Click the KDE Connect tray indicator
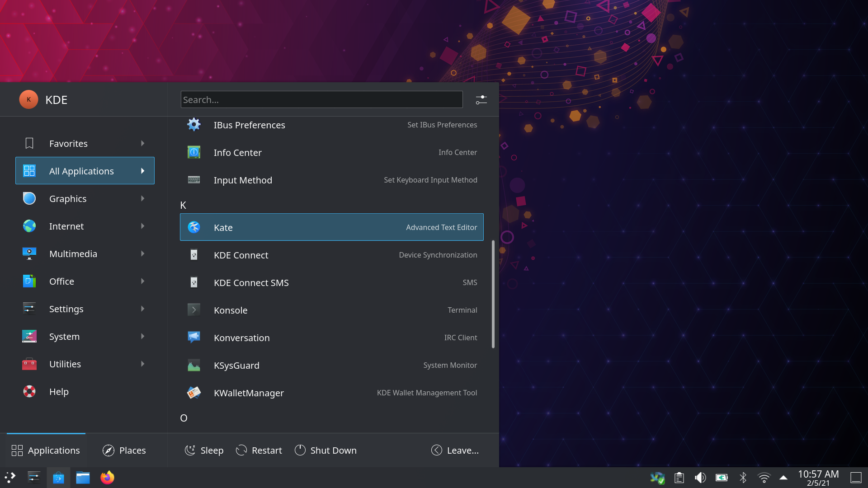Screen dimensions: 868x488 tap(658, 478)
